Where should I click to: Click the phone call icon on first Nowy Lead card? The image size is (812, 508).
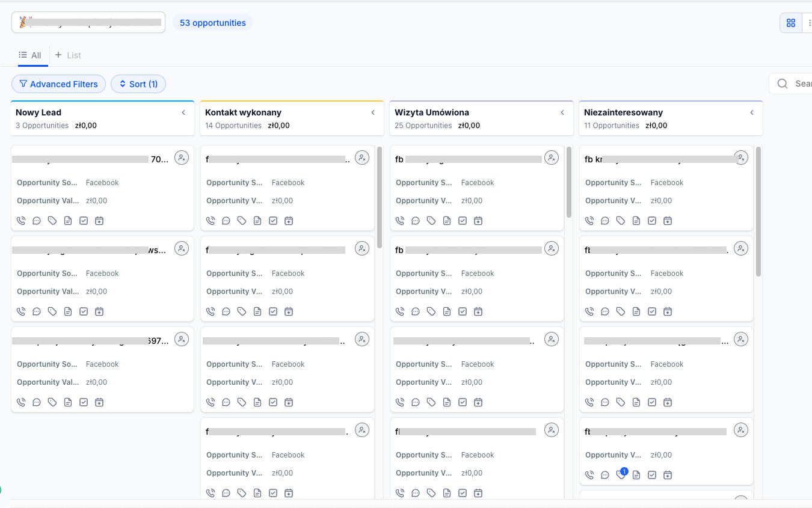(x=21, y=221)
